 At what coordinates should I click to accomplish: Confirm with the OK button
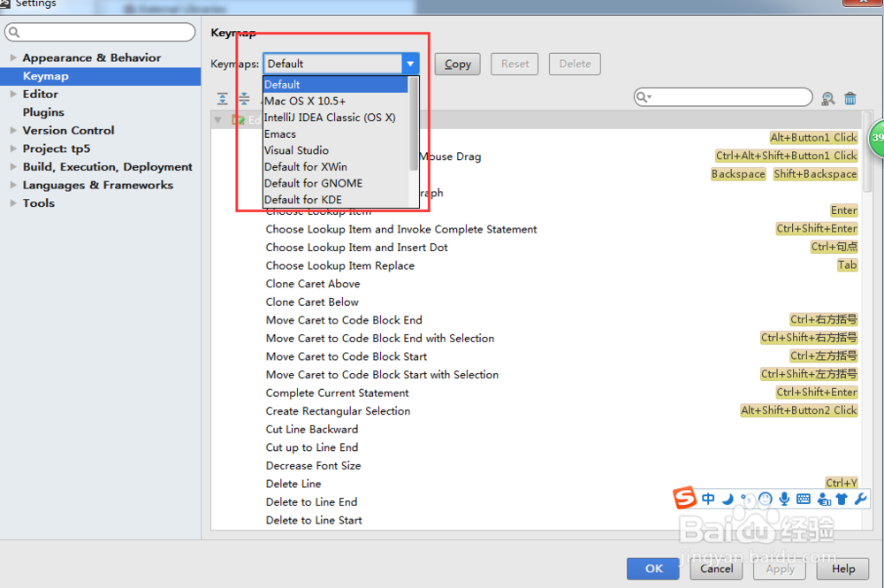653,569
